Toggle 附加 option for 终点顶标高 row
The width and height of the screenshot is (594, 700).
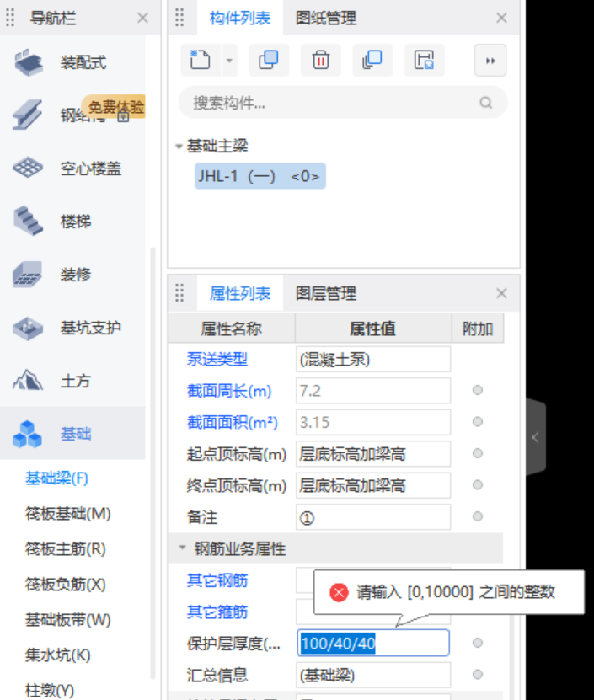[x=478, y=484]
